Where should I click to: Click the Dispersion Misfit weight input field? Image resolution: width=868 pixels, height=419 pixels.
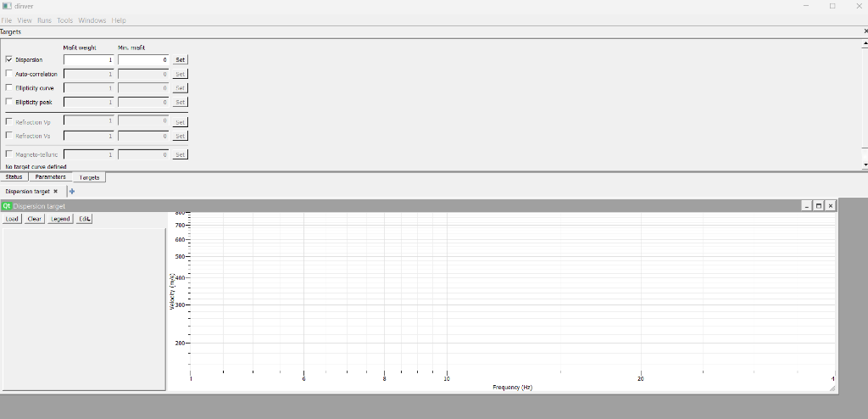[88, 60]
